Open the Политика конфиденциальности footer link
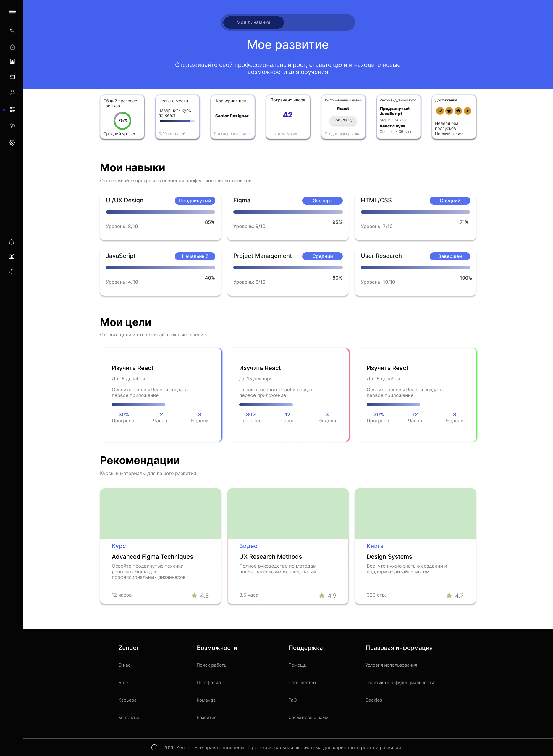The height and width of the screenshot is (756, 553). 399,683
